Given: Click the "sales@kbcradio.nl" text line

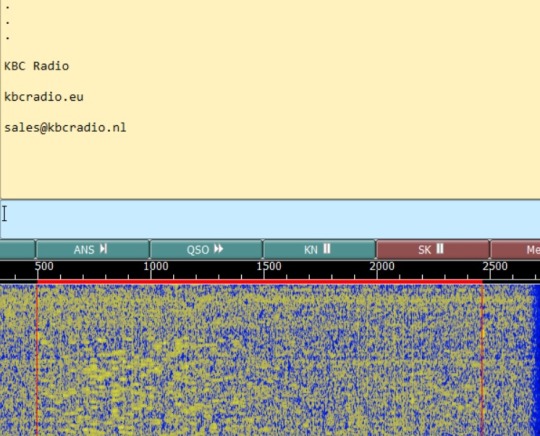Looking at the screenshot, I should tap(65, 127).
